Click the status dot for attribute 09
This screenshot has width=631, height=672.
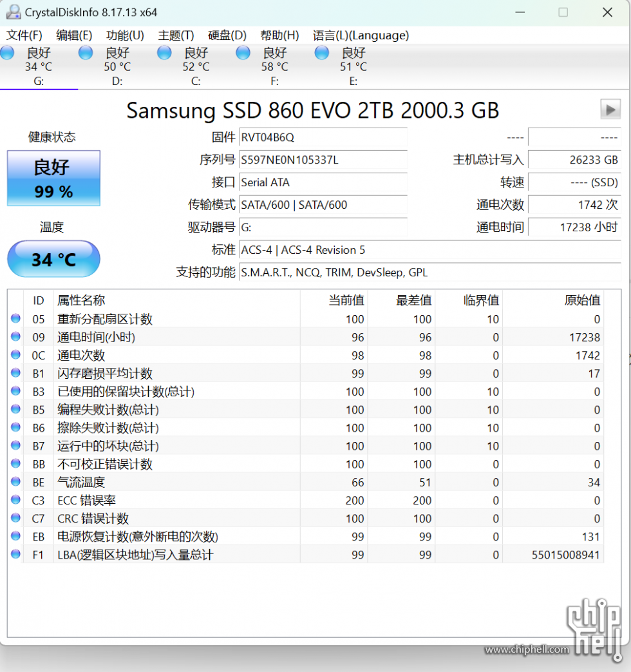(16, 336)
